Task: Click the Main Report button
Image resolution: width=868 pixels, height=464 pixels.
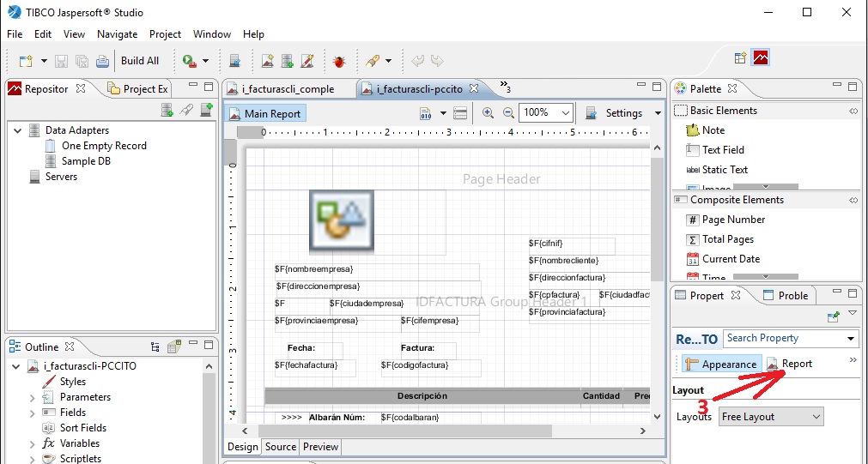Action: click(265, 114)
